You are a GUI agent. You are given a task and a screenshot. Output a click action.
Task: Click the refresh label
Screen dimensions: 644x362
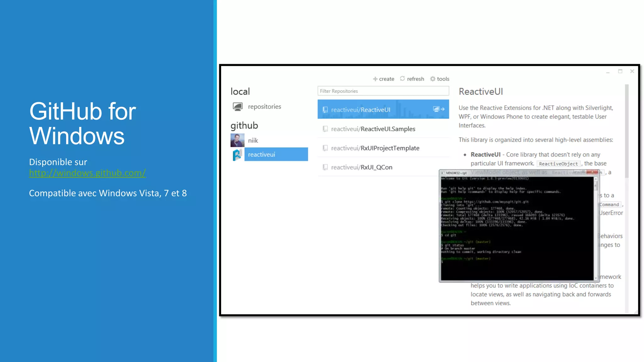coord(415,79)
